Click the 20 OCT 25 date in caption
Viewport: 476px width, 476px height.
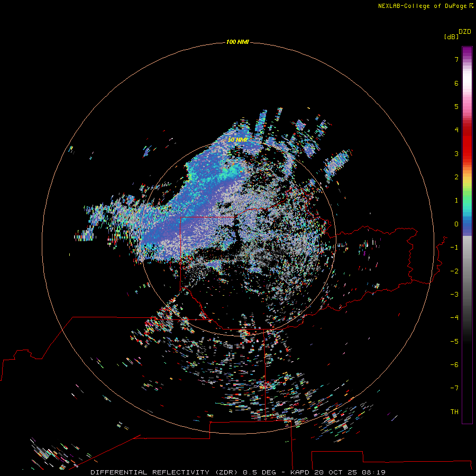335,472
